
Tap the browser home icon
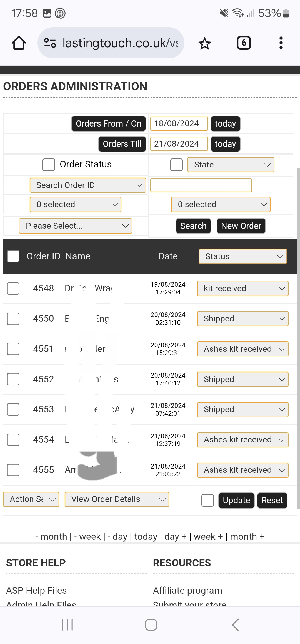[19, 43]
